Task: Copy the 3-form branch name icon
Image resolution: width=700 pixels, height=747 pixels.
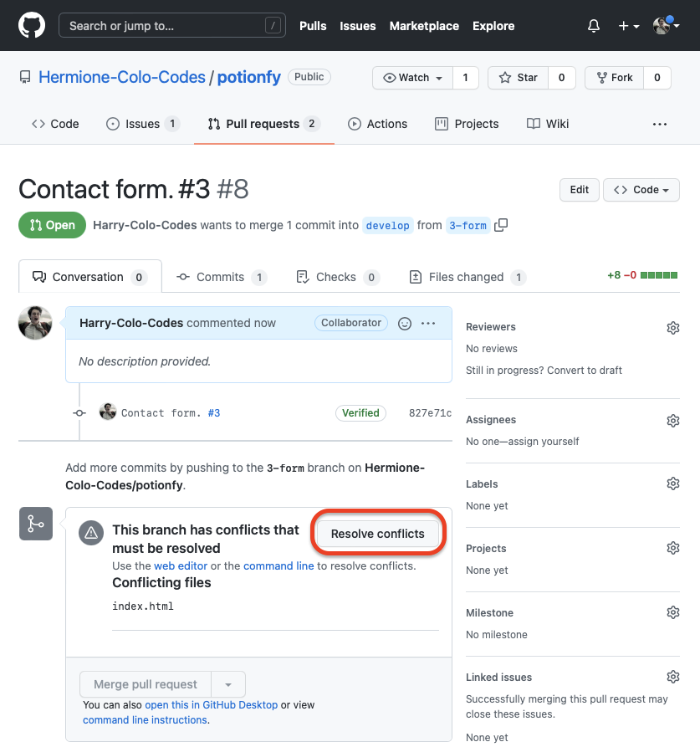Action: point(501,225)
